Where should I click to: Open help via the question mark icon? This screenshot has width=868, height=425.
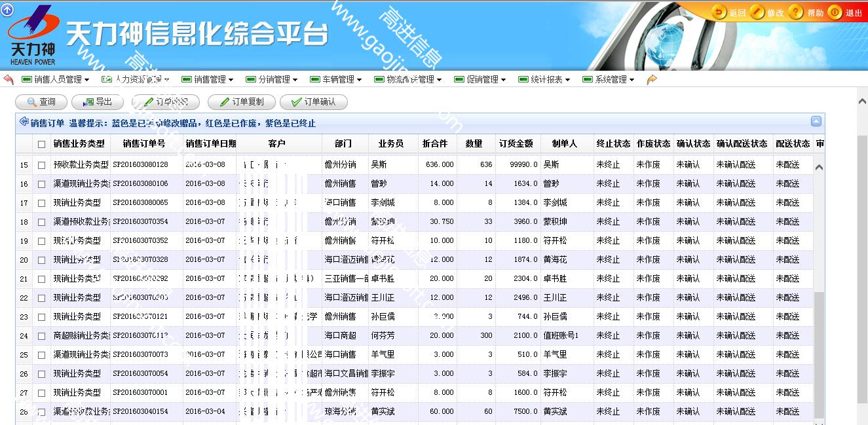click(796, 12)
